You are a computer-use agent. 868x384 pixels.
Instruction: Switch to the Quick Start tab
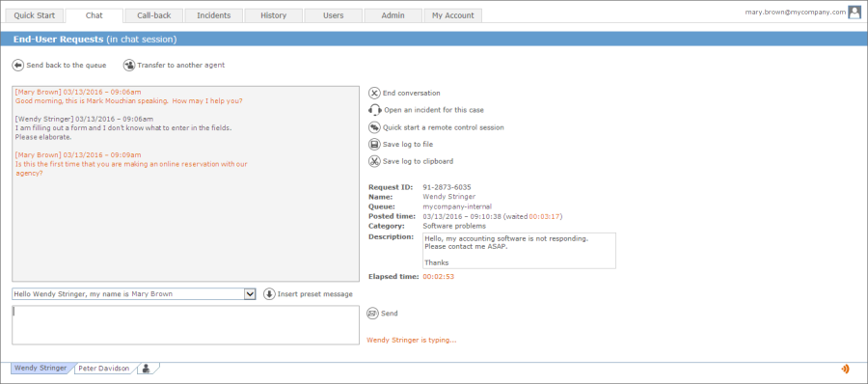[x=35, y=15]
